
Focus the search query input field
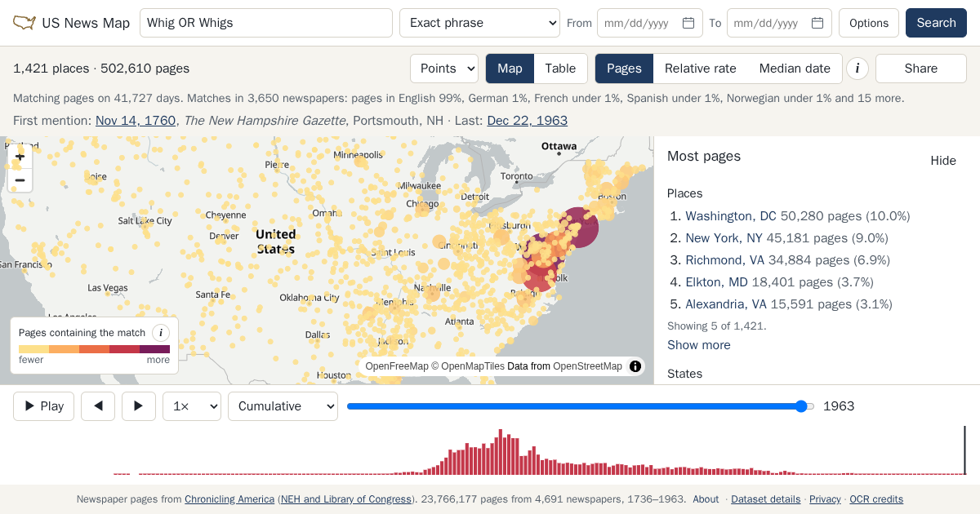266,23
